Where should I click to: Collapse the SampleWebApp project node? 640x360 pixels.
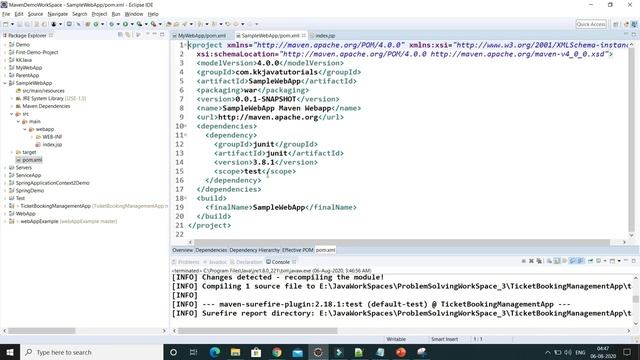pyautogui.click(x=5, y=83)
